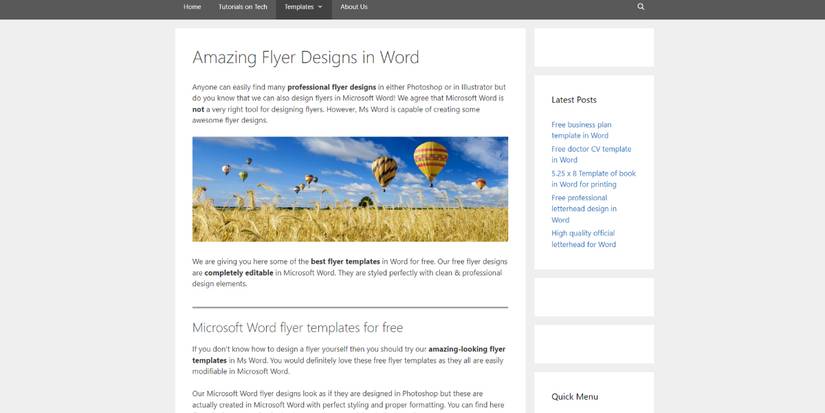The height and width of the screenshot is (413, 825).
Task: Click bold text 'amazing-looking flyer'
Action: point(467,349)
